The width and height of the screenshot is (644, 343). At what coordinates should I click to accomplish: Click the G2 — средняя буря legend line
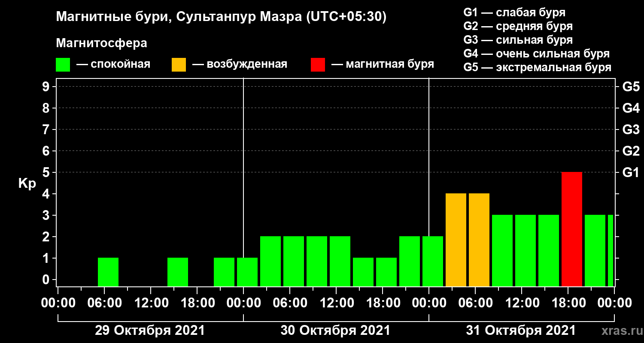518,26
